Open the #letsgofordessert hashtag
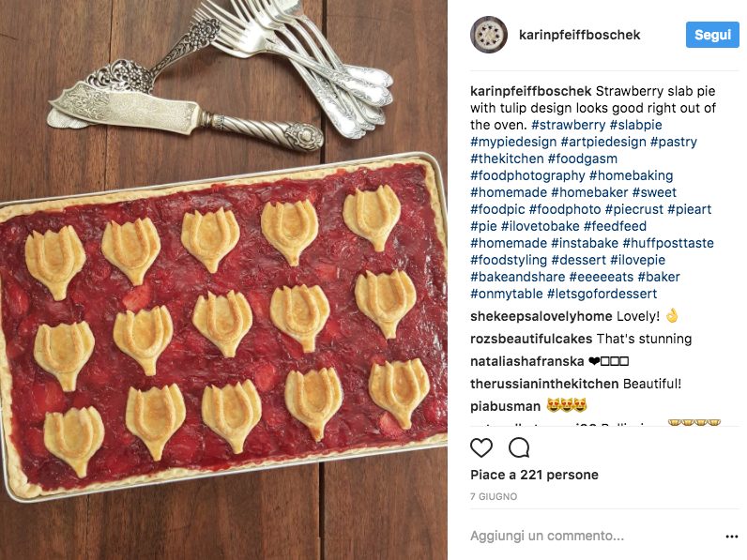747x560 pixels. (x=602, y=294)
